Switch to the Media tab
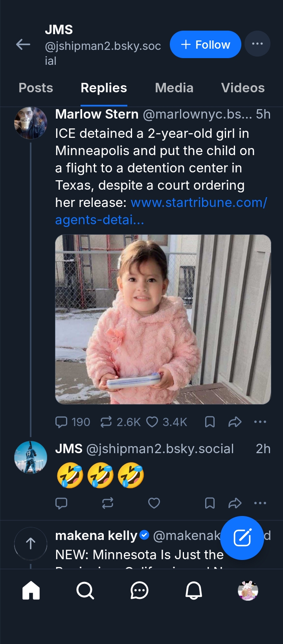 coord(174,88)
